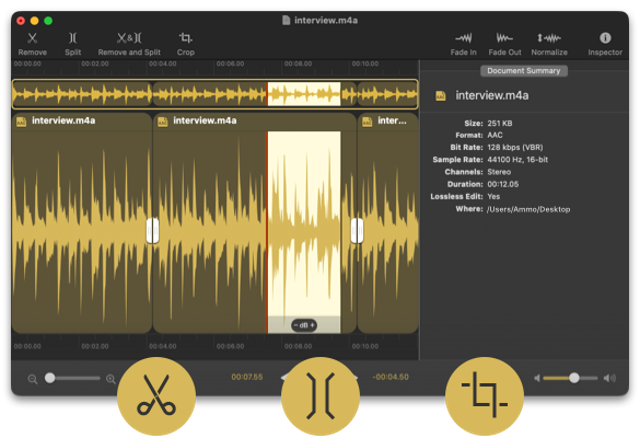Click the large gold scissors badge
This screenshot has height=438, width=640.
156,396
